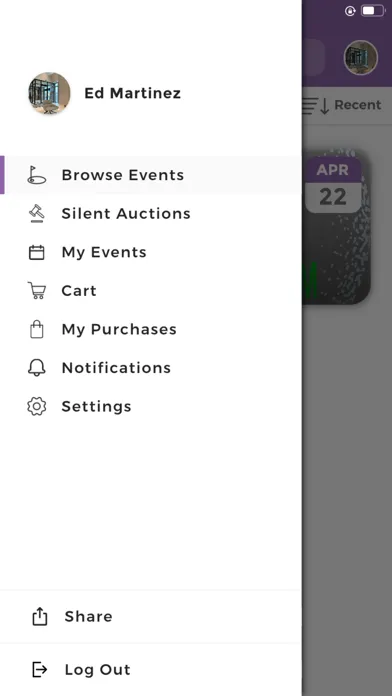This screenshot has height=696, width=392.
Task: Click the shopping cart icon
Action: point(36,291)
